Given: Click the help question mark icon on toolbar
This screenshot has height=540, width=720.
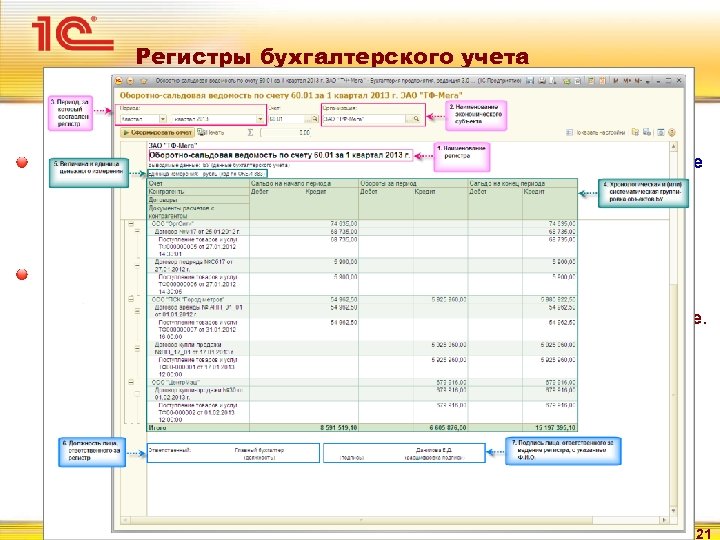Looking at the screenshot, I should pos(672,133).
